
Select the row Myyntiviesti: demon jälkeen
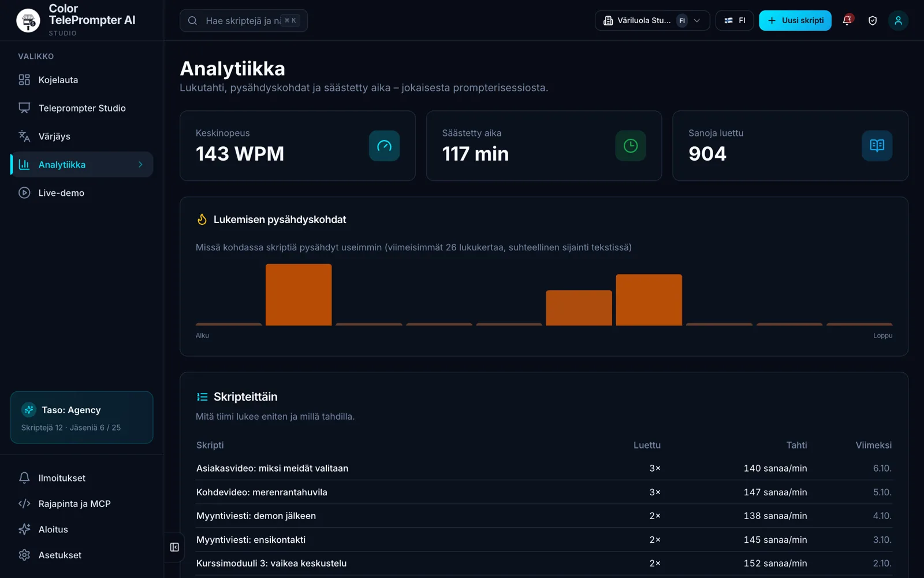click(544, 516)
